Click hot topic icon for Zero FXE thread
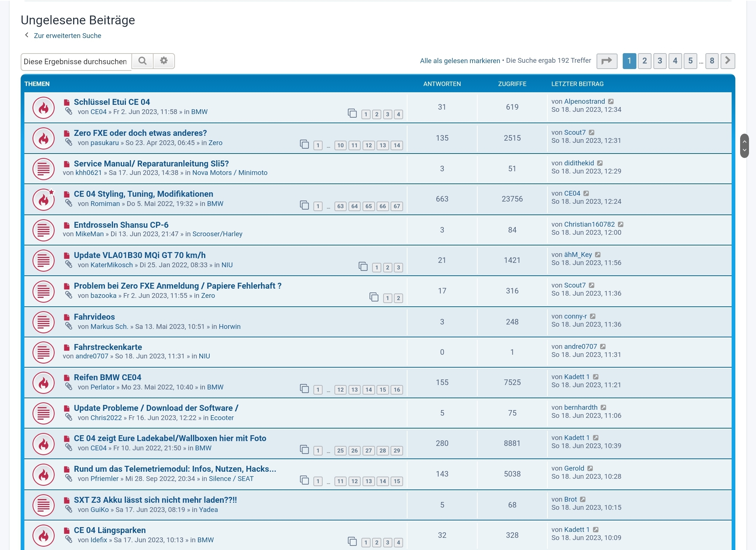The image size is (756, 550). click(44, 138)
